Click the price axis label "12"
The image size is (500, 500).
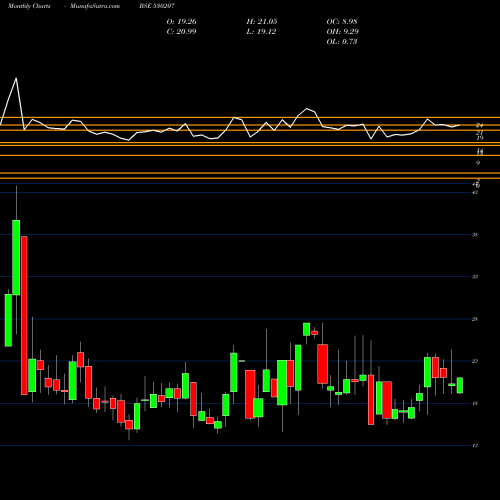coord(475,445)
